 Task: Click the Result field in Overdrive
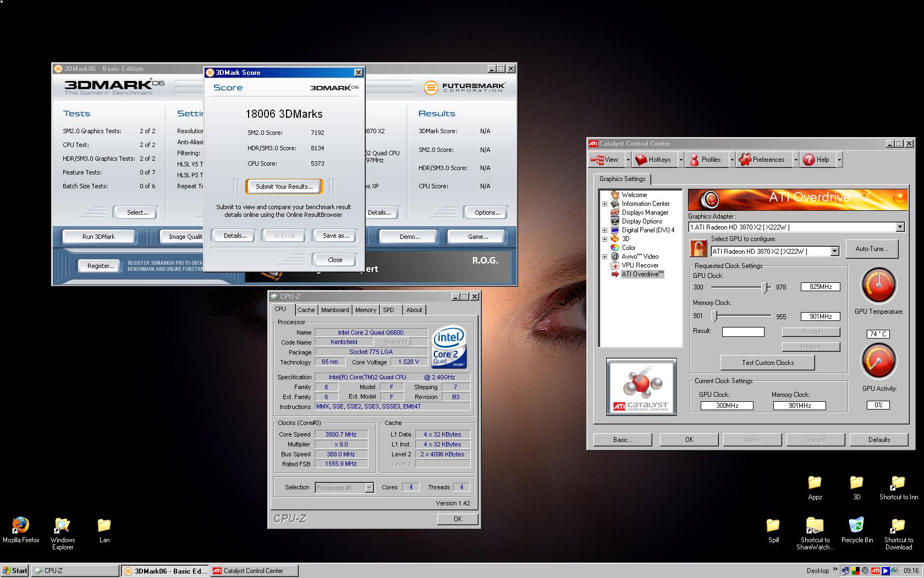[743, 331]
